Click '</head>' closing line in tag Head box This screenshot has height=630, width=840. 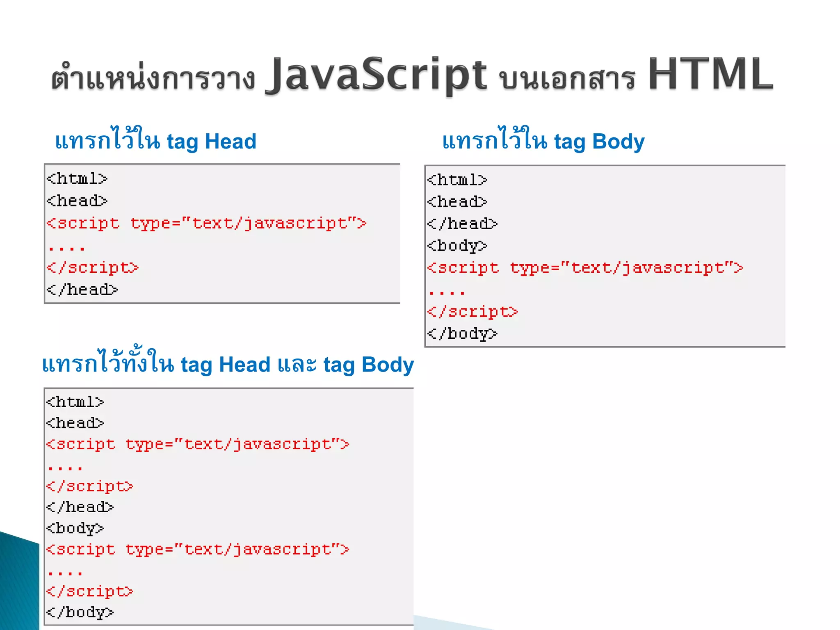click(x=82, y=290)
